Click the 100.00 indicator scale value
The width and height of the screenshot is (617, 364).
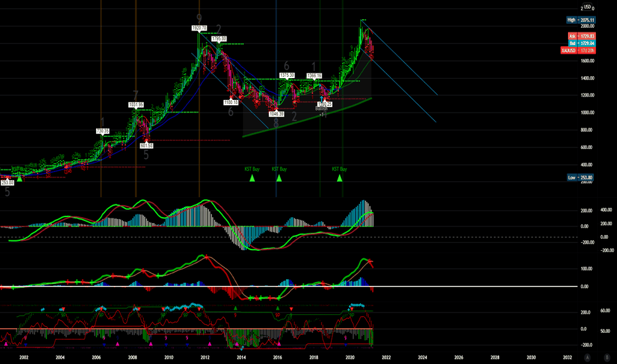coord(587,269)
